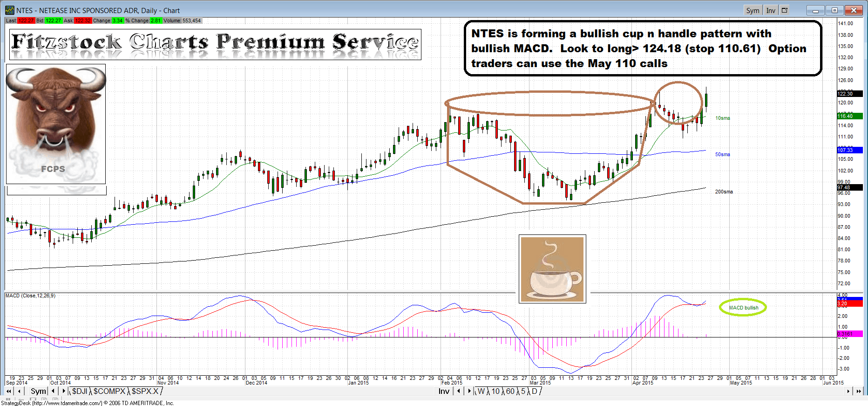Select the 10 minute interval tab
868x406 pixels.
[495, 392]
